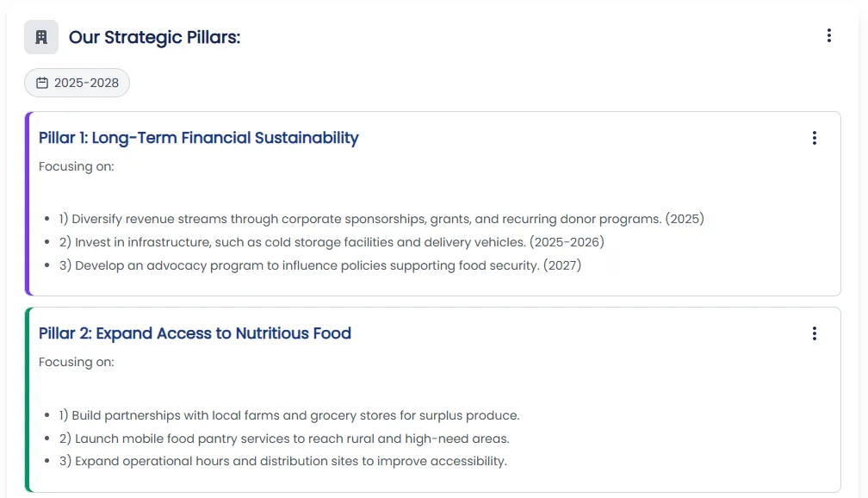
Task: Click the green accent bar on Pillar 2
Action: [x=28, y=400]
